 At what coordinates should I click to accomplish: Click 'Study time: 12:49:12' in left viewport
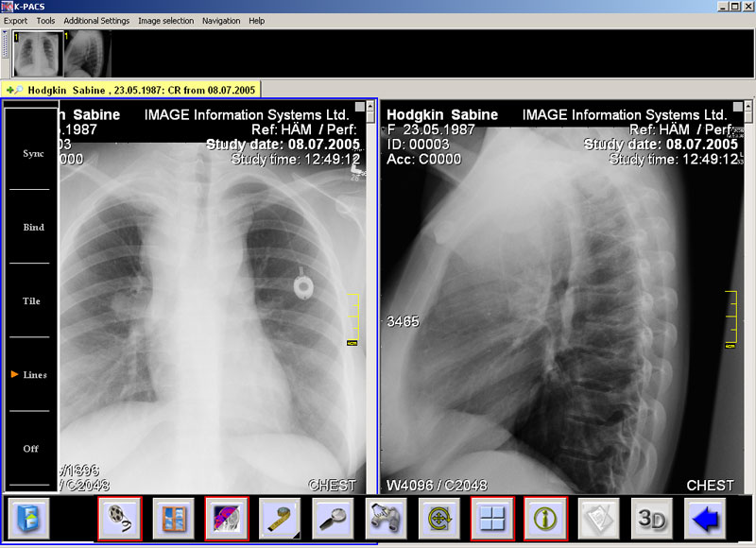296,159
